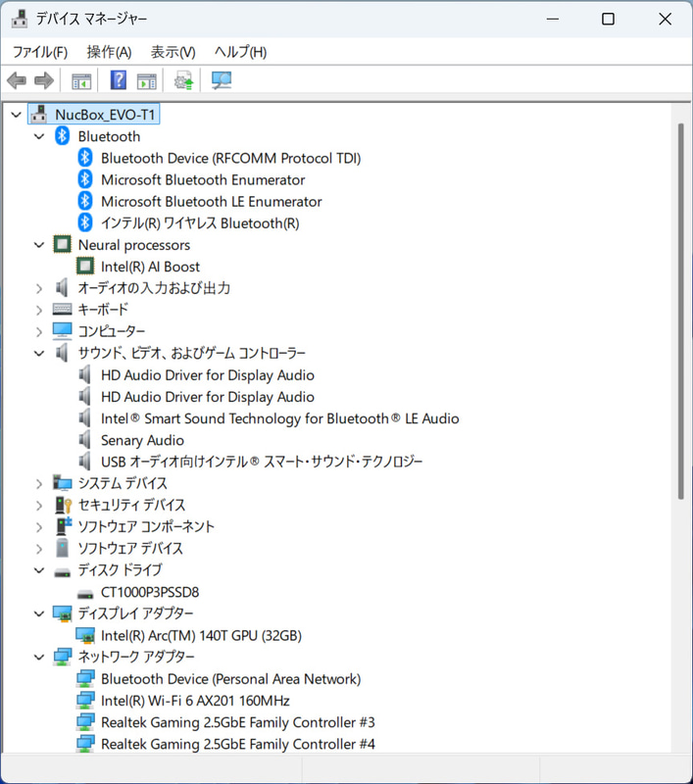Expand オーディオの入力および出力 category
Viewport: 693px width, 784px height.
tap(39, 288)
